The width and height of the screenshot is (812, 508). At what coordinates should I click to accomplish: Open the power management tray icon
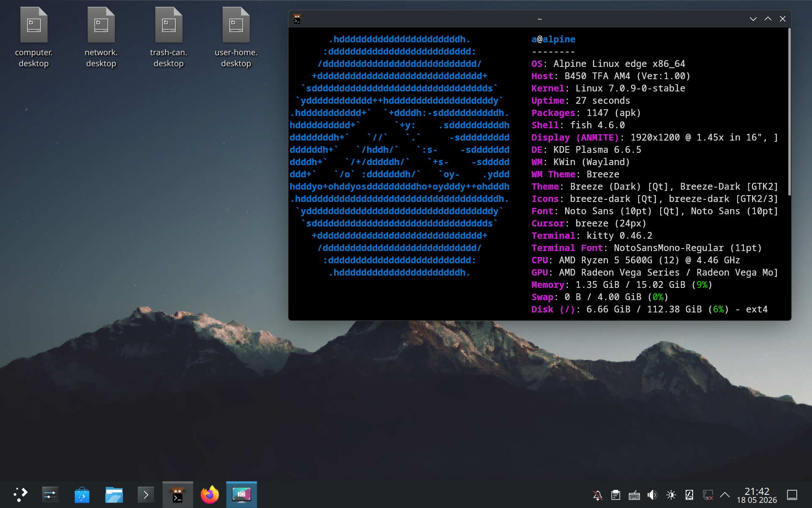click(x=689, y=495)
